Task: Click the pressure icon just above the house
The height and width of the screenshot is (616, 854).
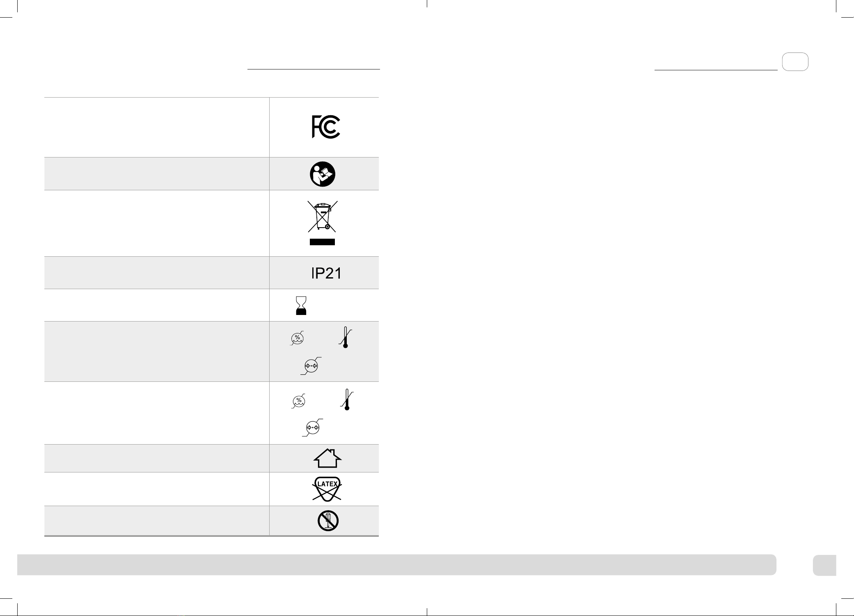Action: coord(313,427)
